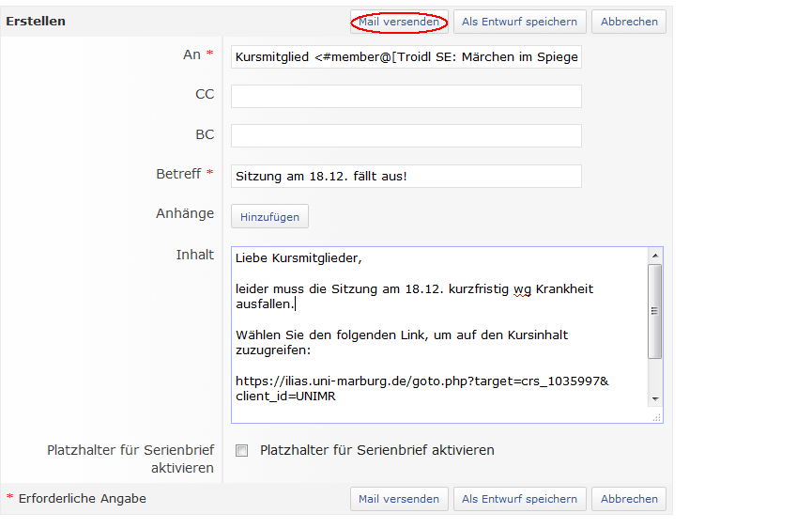Send the mail using the footer Mail versenden
Image resolution: width=812 pixels, height=529 pixels.
(399, 499)
